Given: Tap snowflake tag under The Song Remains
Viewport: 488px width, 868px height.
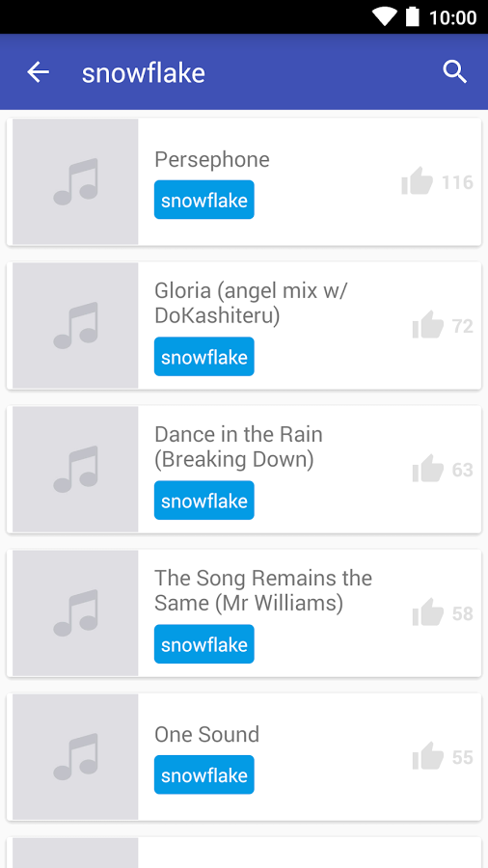Looking at the screenshot, I should pos(204,644).
